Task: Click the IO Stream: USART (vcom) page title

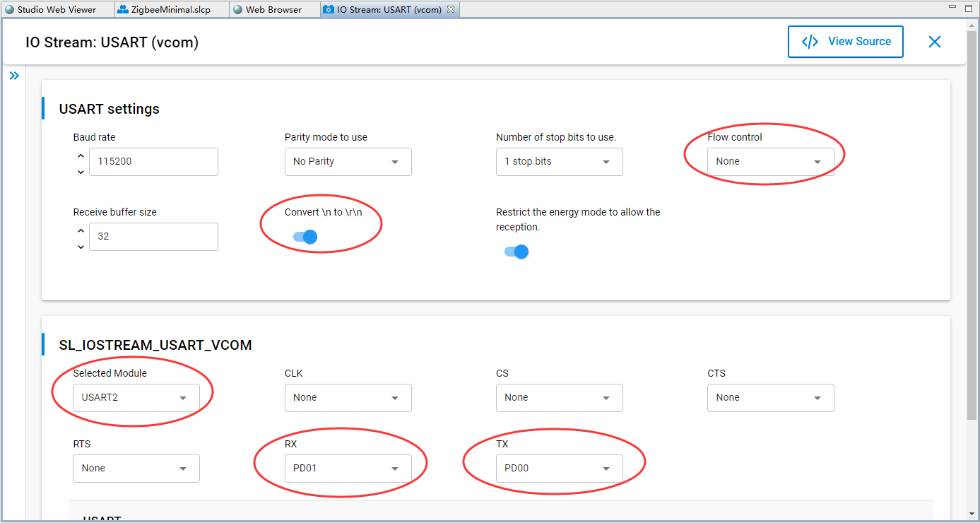Action: tap(112, 42)
